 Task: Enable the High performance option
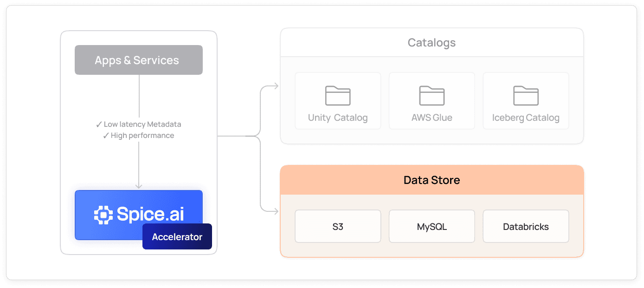(x=142, y=135)
